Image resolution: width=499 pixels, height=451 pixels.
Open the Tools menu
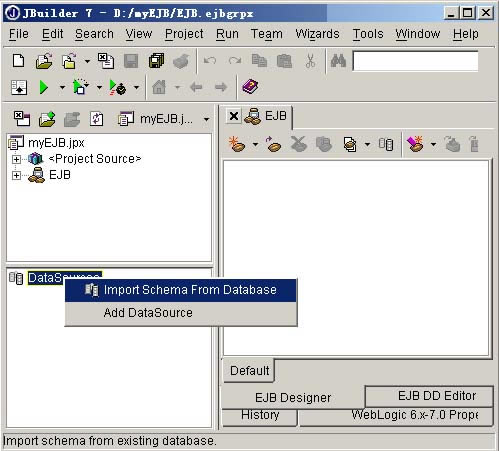tap(368, 34)
